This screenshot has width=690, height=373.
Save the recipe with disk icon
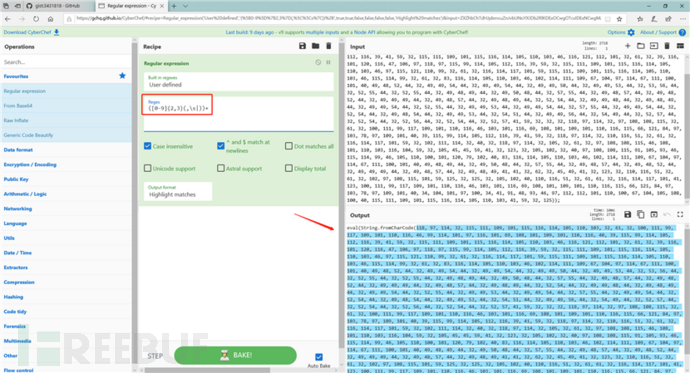tap(302, 46)
